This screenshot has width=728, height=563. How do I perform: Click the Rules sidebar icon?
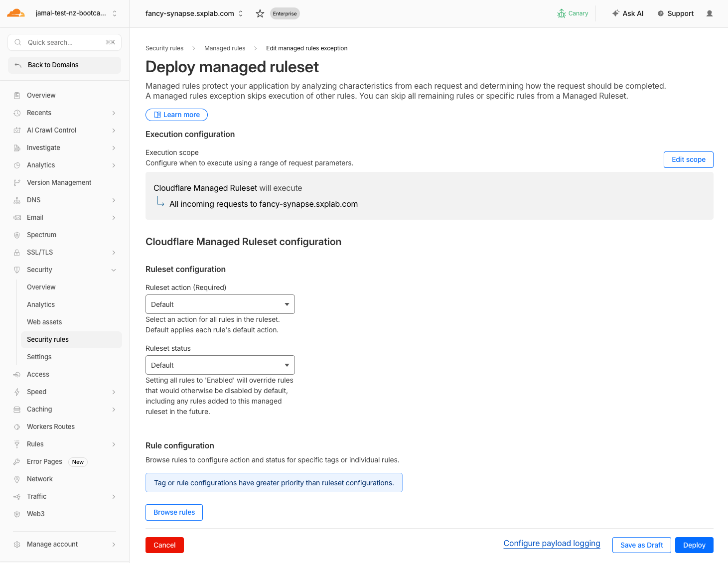coord(17,444)
